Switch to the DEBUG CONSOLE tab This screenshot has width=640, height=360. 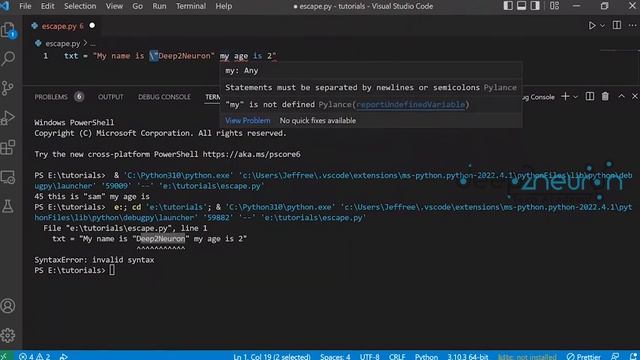tap(164, 97)
